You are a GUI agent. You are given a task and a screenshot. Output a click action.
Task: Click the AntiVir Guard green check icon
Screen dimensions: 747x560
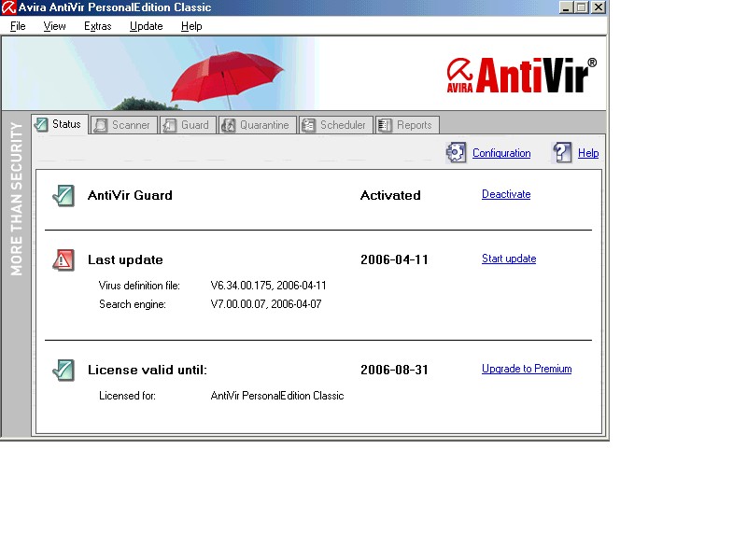63,196
